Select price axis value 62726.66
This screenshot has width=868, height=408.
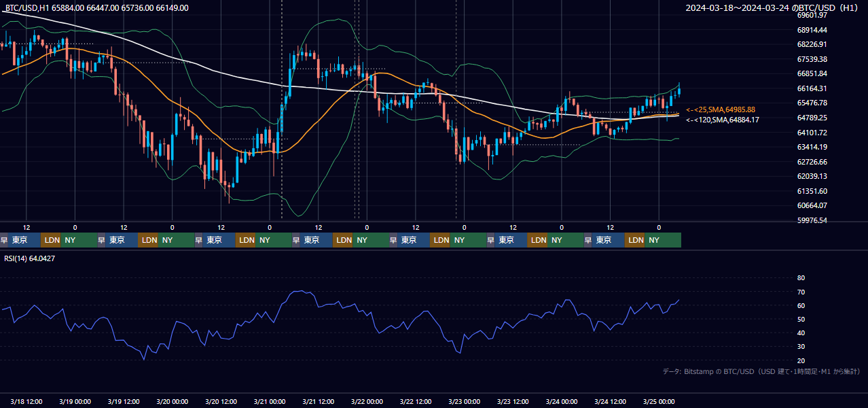click(x=812, y=162)
